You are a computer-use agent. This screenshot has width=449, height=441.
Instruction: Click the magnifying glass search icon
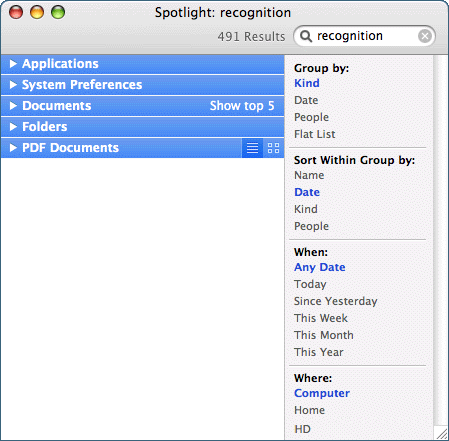click(x=306, y=36)
